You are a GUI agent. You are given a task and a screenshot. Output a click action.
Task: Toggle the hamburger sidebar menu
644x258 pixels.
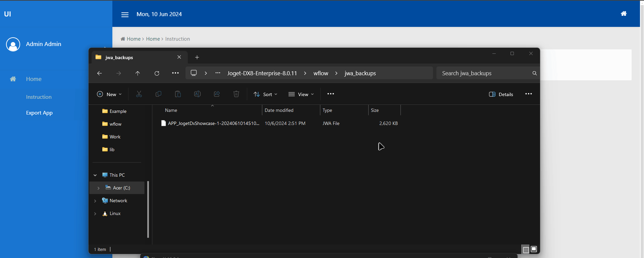click(x=125, y=14)
